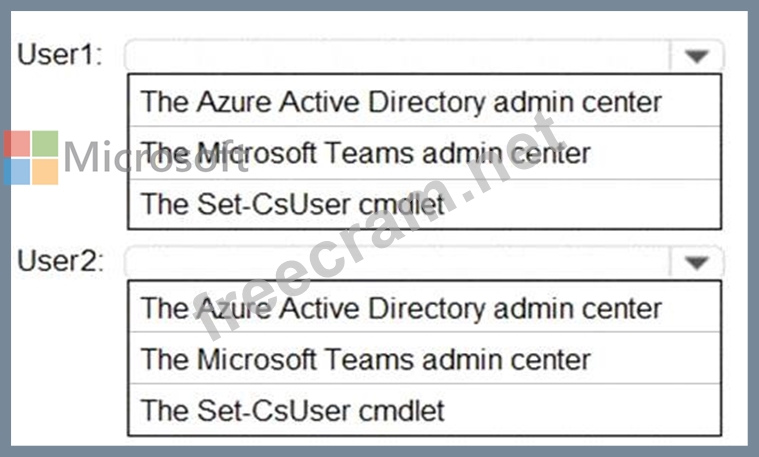
Task: Select Azure Active Directory admin center for User2
Action: [x=400, y=308]
